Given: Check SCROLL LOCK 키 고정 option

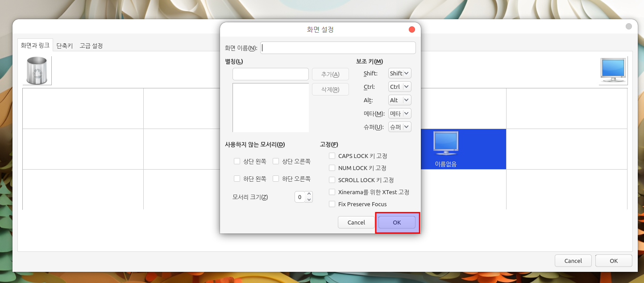Looking at the screenshot, I should [332, 180].
